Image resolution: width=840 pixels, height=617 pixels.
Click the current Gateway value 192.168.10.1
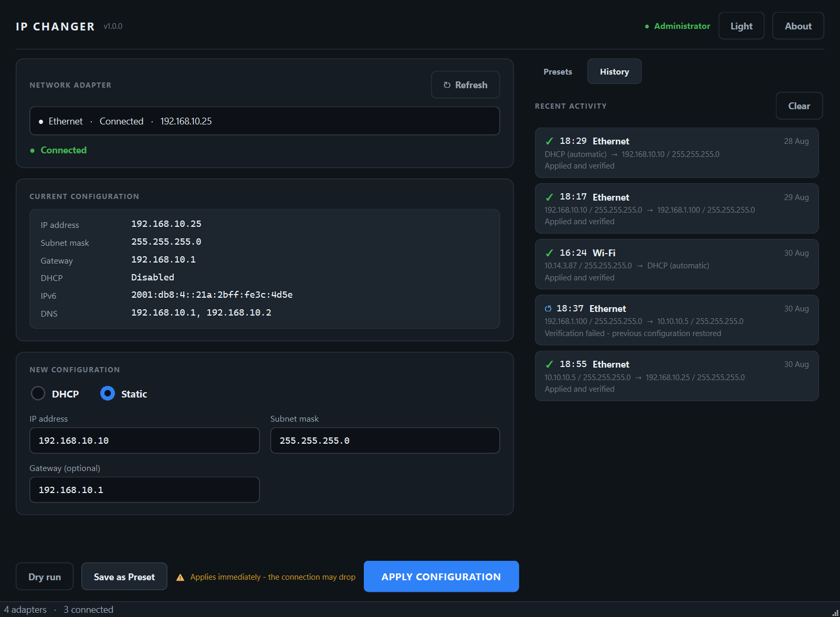coord(163,259)
